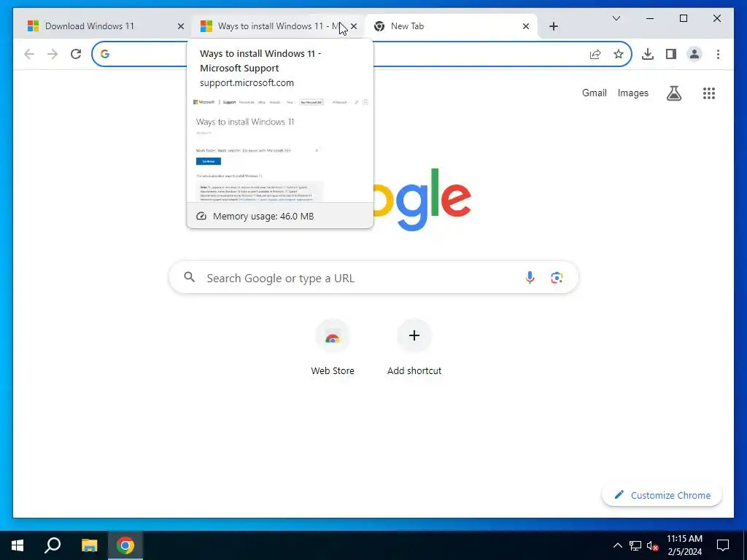
Task: Reload the page
Action: pyautogui.click(x=76, y=54)
